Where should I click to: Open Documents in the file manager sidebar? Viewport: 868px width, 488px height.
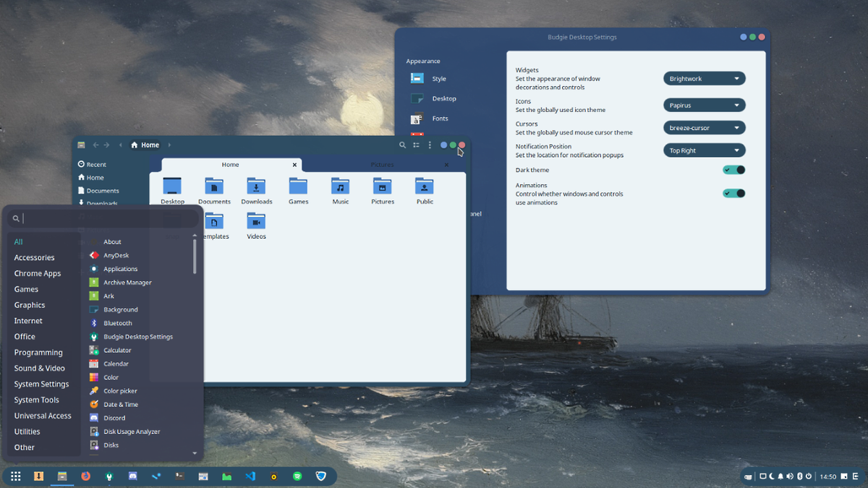(x=98, y=191)
